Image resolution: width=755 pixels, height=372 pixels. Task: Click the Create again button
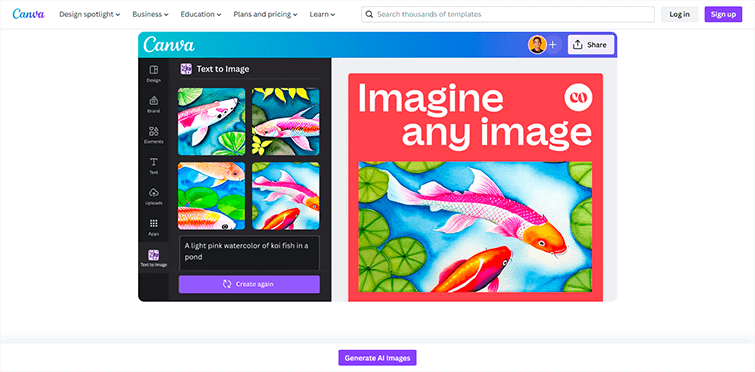tap(249, 284)
